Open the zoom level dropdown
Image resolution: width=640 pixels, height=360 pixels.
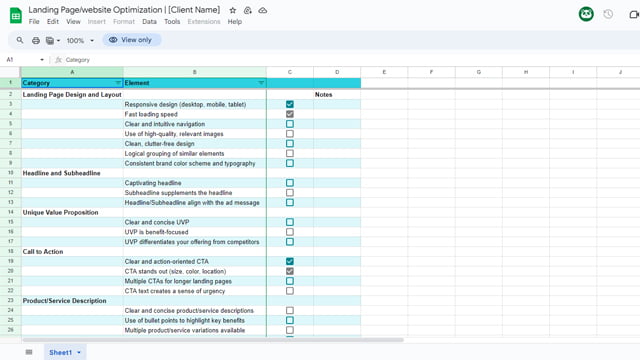[x=80, y=40]
